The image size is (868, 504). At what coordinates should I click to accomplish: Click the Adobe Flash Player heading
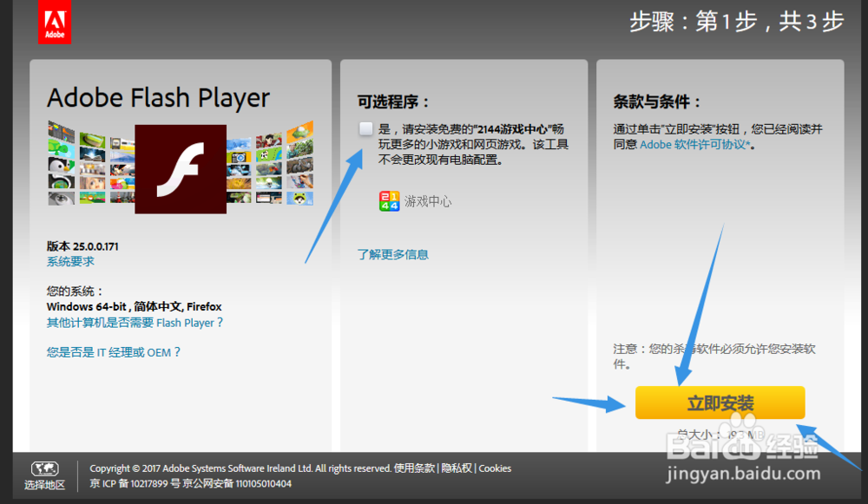pyautogui.click(x=158, y=98)
